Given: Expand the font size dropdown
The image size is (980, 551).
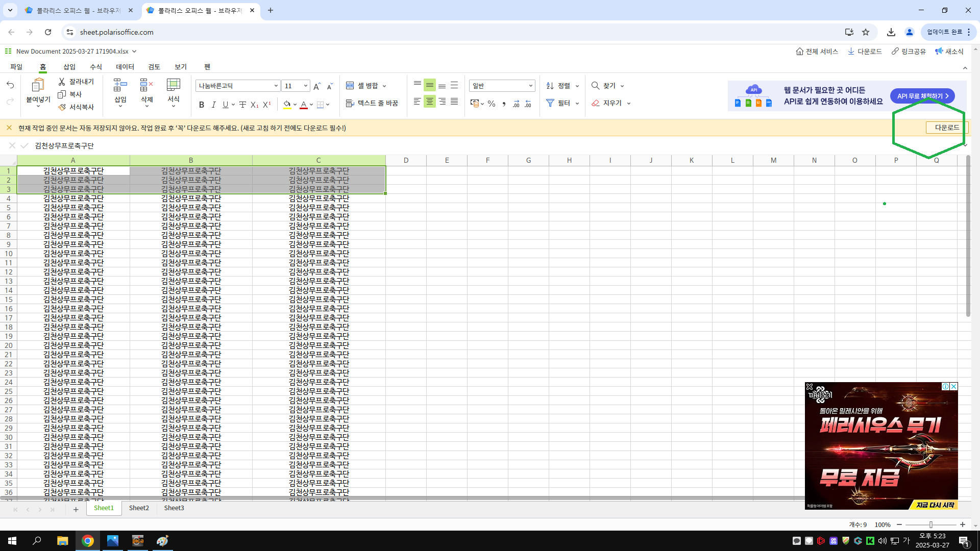Looking at the screenshot, I should (305, 86).
